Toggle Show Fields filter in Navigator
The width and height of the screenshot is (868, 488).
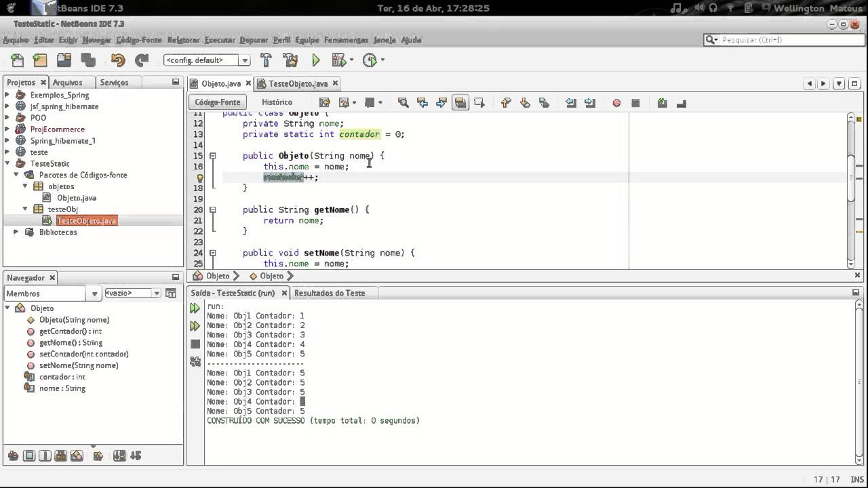29,455
